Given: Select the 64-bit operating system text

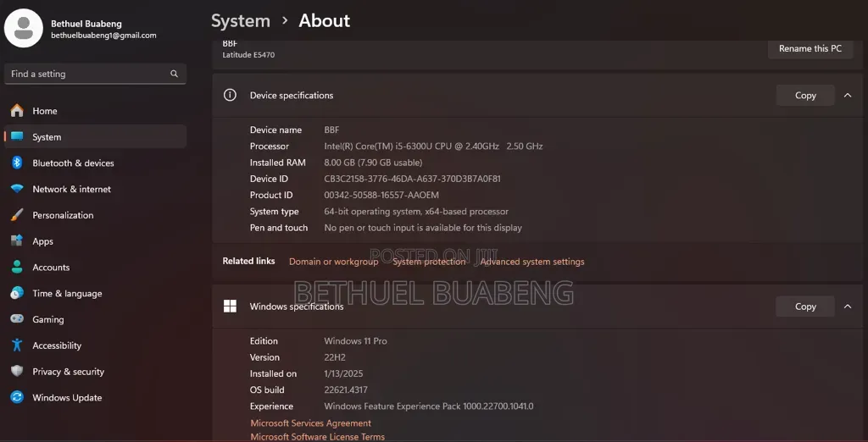Looking at the screenshot, I should [416, 212].
